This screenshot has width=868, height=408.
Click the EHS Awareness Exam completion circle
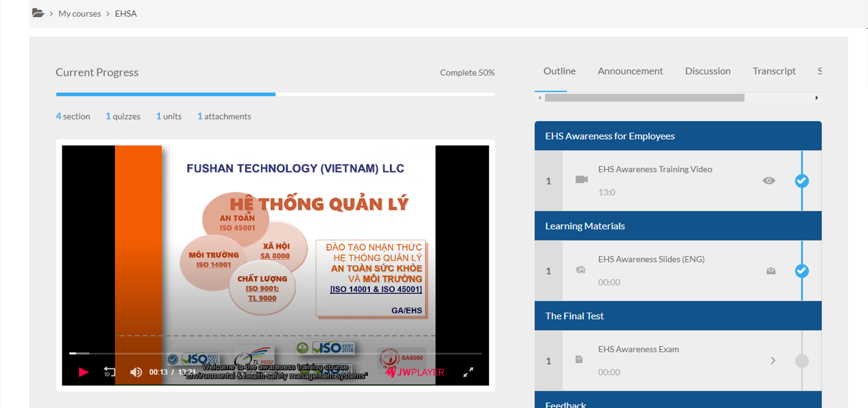[x=802, y=361]
